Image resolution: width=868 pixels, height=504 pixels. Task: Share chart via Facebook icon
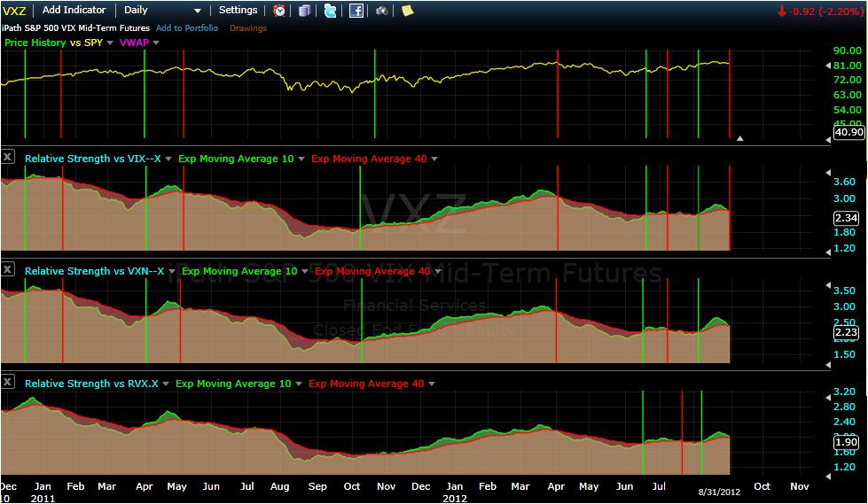356,11
